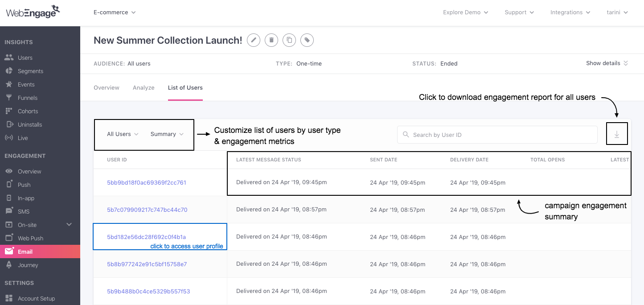The width and height of the screenshot is (644, 305).
Task: Click the WebEngage logo
Action: [33, 12]
